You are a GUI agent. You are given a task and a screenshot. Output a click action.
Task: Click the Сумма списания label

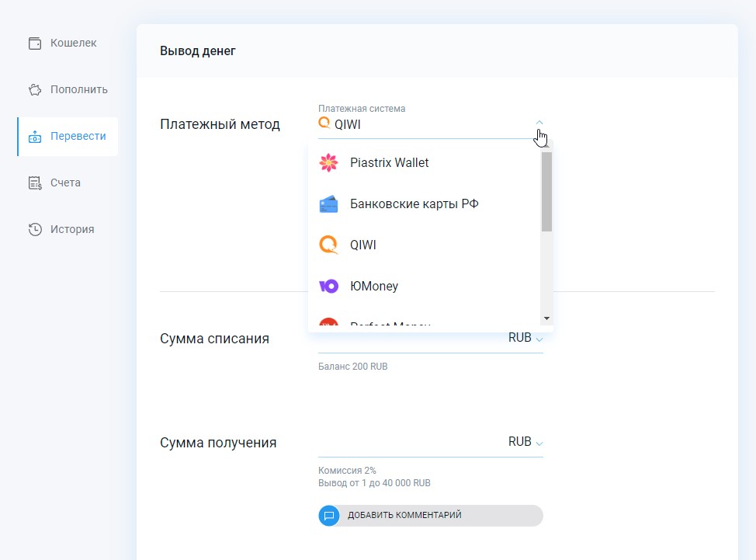click(x=214, y=339)
